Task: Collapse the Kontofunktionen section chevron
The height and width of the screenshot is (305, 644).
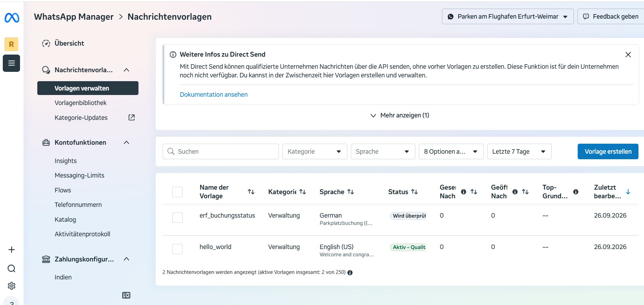Action: [126, 142]
